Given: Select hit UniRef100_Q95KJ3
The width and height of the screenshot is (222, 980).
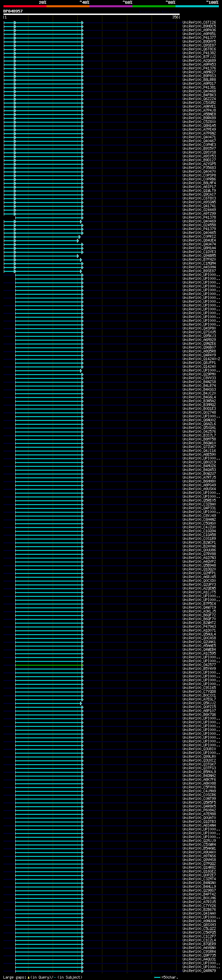Looking at the screenshot, I should tap(199, 336).
